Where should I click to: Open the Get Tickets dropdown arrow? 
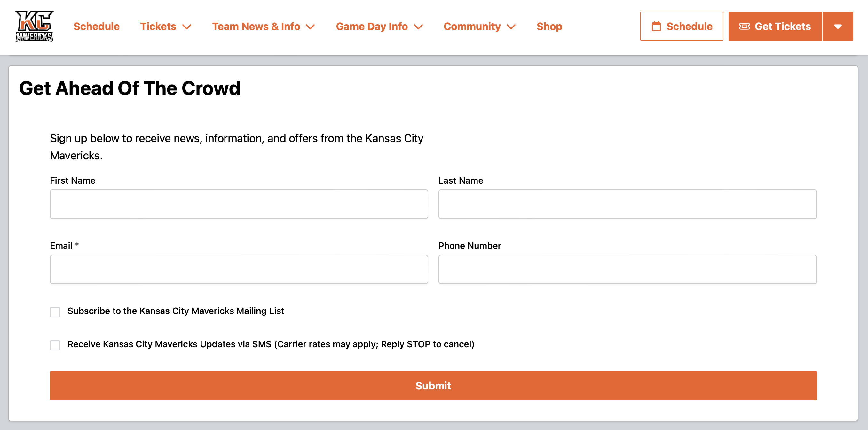pyautogui.click(x=837, y=26)
